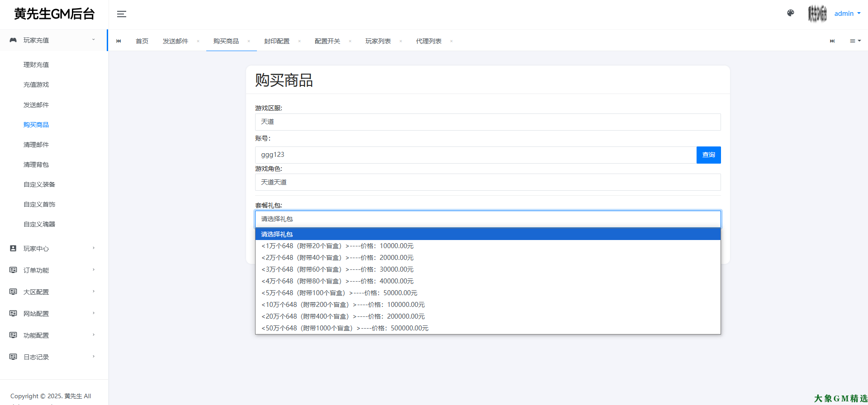Expand the 订单功能 menu chevron
868x405 pixels.
point(94,270)
